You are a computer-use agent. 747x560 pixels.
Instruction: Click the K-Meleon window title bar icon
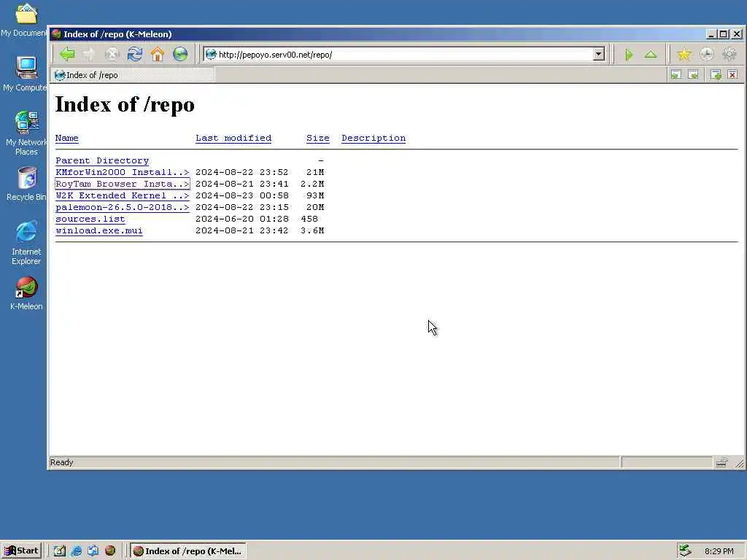pos(57,34)
